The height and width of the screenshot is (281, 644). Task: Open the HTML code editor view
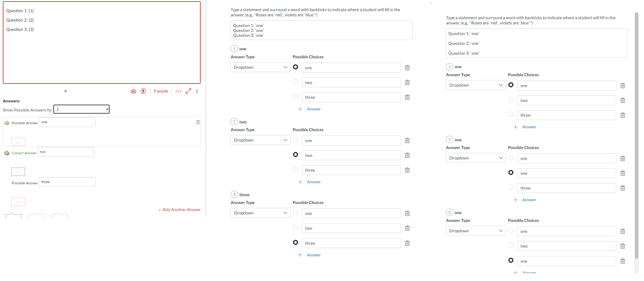click(178, 91)
